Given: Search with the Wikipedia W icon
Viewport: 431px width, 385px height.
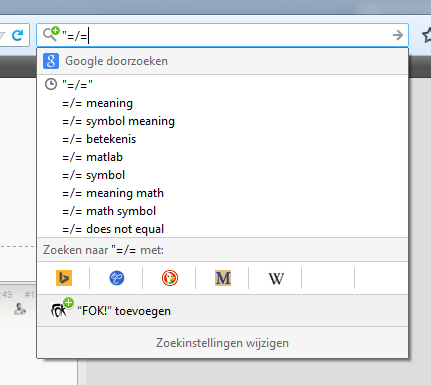Looking at the screenshot, I should [x=276, y=278].
